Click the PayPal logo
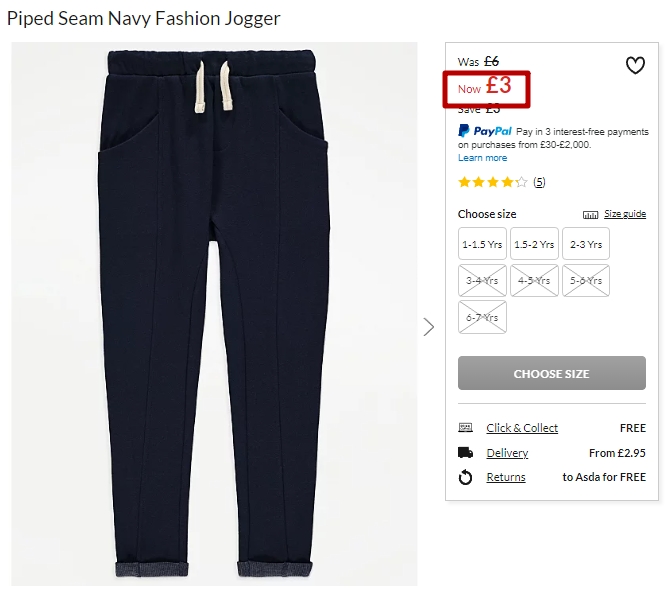668x590 pixels. (485, 131)
